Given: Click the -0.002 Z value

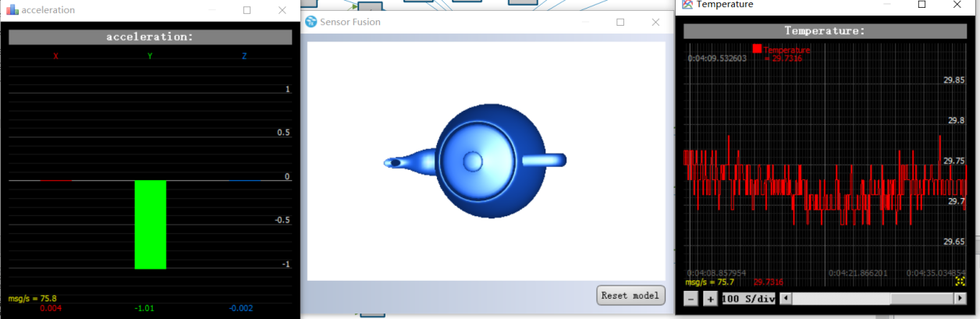Looking at the screenshot, I should point(241,308).
